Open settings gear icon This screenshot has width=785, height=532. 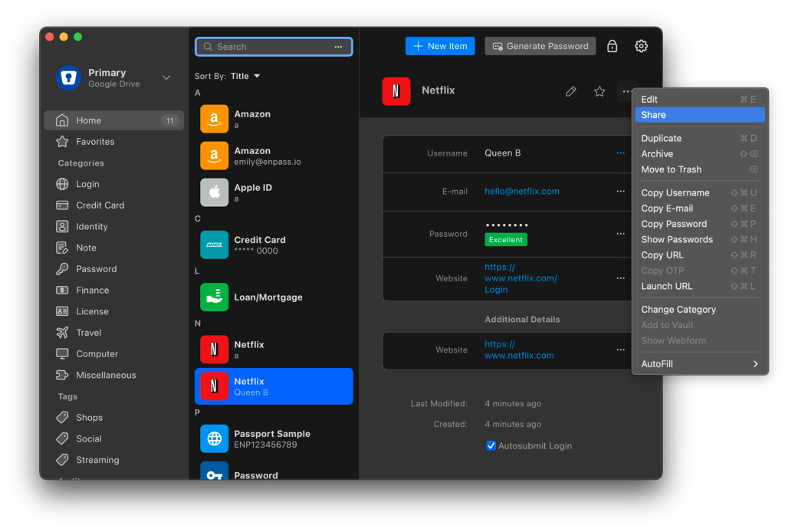tap(641, 46)
